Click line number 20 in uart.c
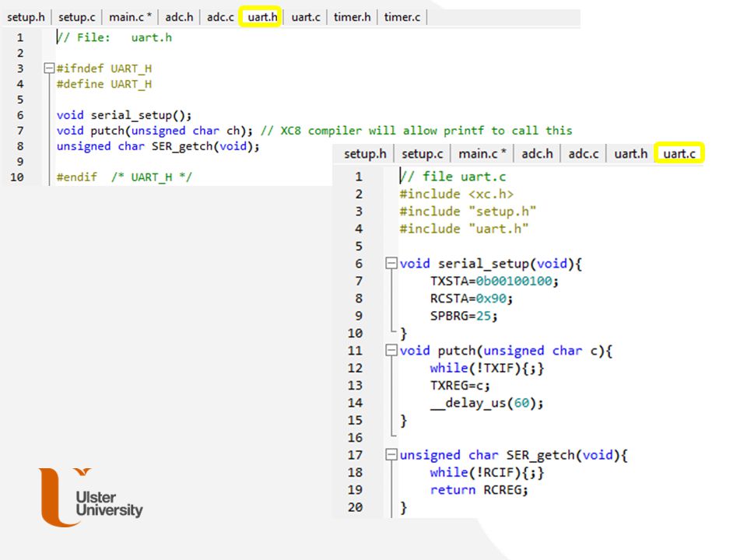This screenshot has height=560, width=747. pos(355,507)
